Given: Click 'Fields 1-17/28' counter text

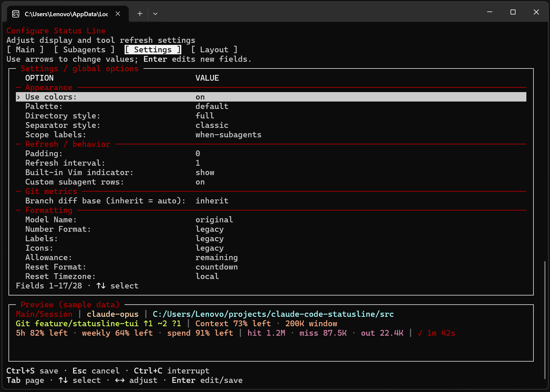Looking at the screenshot, I should 49,286.
